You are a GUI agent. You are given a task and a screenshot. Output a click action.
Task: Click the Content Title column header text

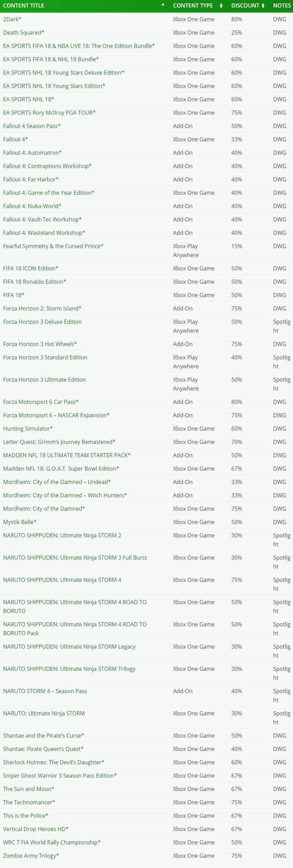tap(23, 5)
